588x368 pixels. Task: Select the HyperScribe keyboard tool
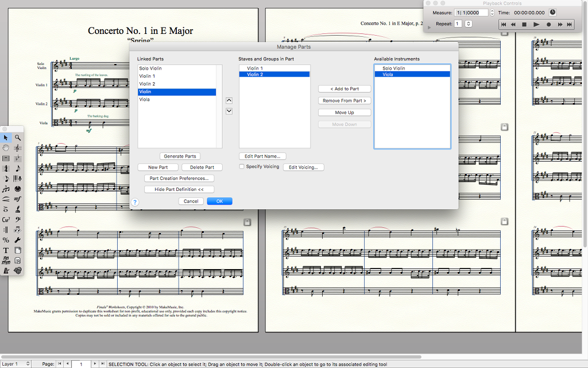click(x=18, y=179)
